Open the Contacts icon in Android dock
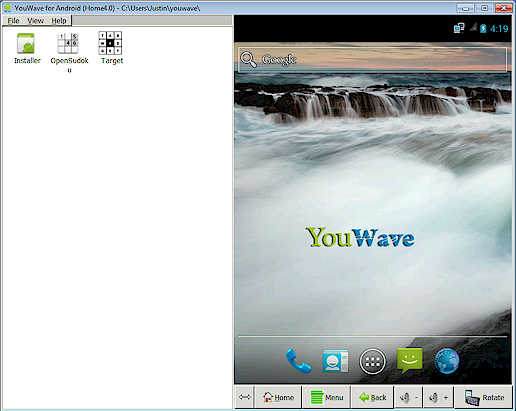This screenshot has height=411, width=516. (x=335, y=361)
